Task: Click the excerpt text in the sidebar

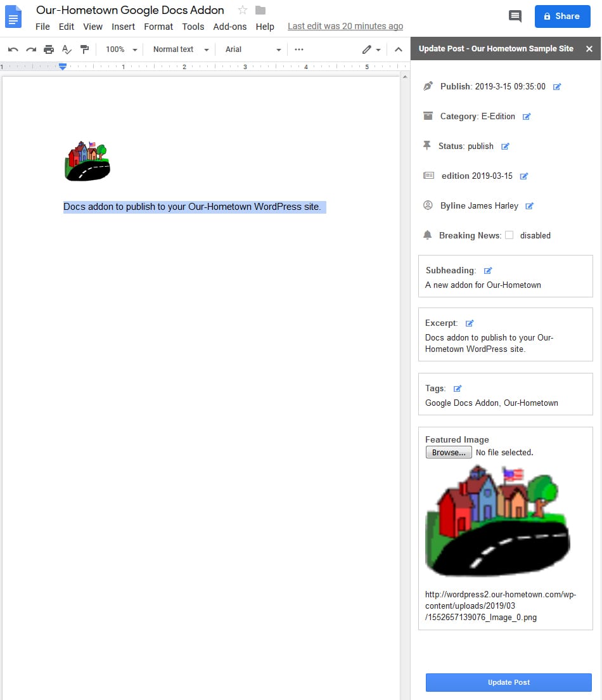Action: (489, 343)
